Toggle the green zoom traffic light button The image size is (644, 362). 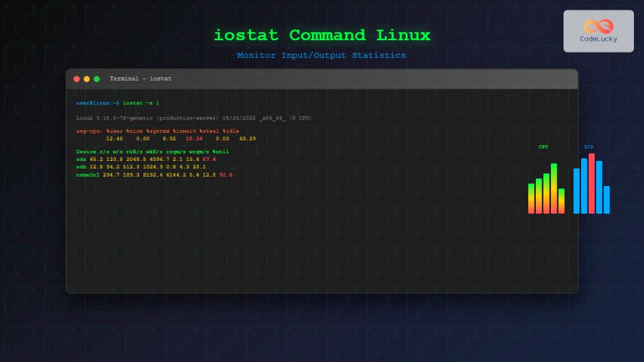[x=96, y=79]
